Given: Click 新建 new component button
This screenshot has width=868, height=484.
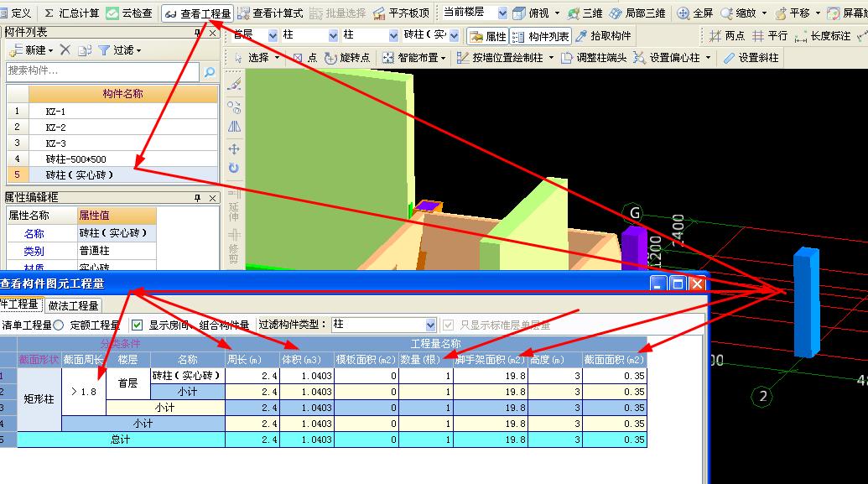Looking at the screenshot, I should click(30, 50).
